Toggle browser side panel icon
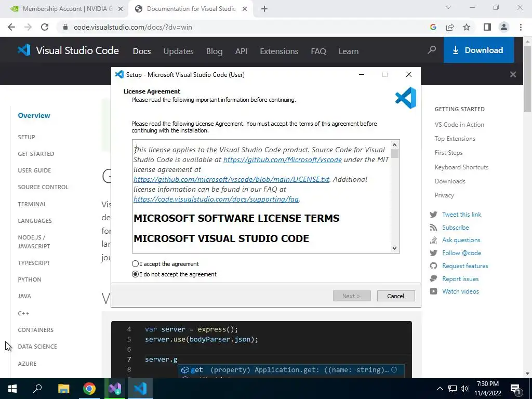 pyautogui.click(x=487, y=27)
